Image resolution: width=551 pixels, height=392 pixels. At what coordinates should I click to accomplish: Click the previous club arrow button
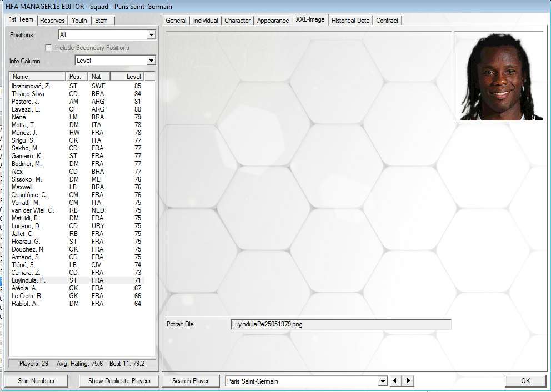point(396,381)
